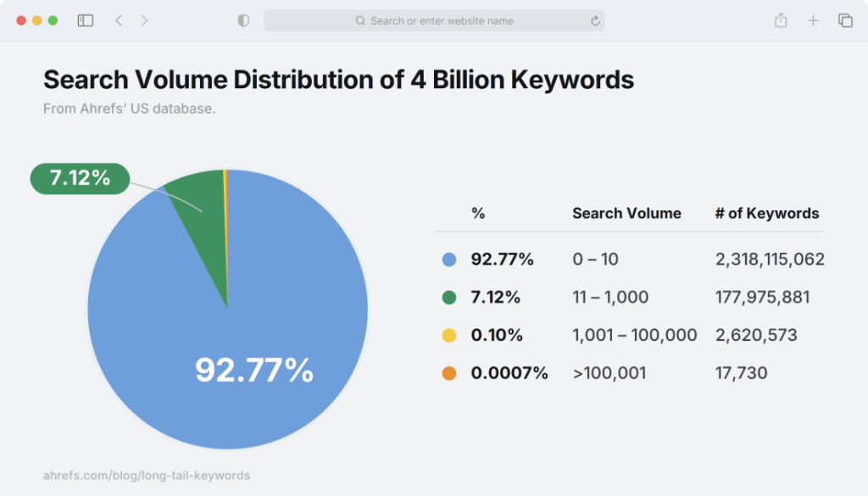Focus the Search or enter website name field
Image resolution: width=868 pixels, height=496 pixels.
[434, 20]
